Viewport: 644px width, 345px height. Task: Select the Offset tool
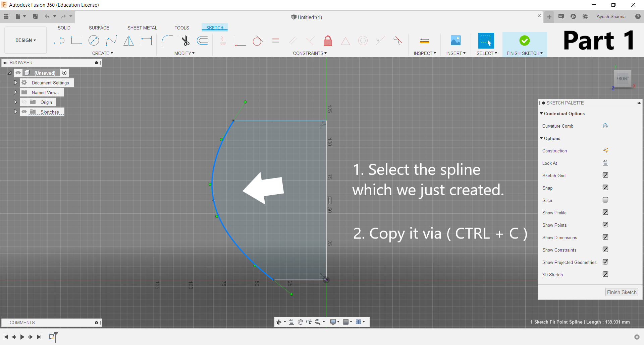click(x=202, y=41)
